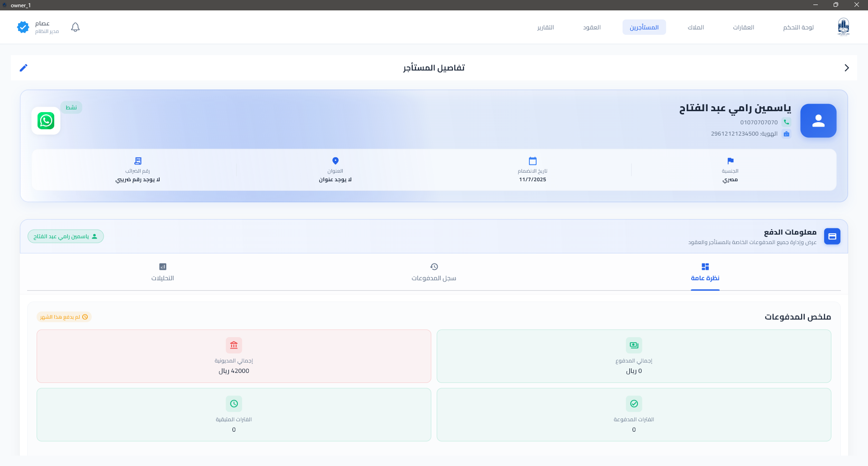Click the تفاصيل المستأجر page title
Screen dimensions: 868x466
[434, 68]
